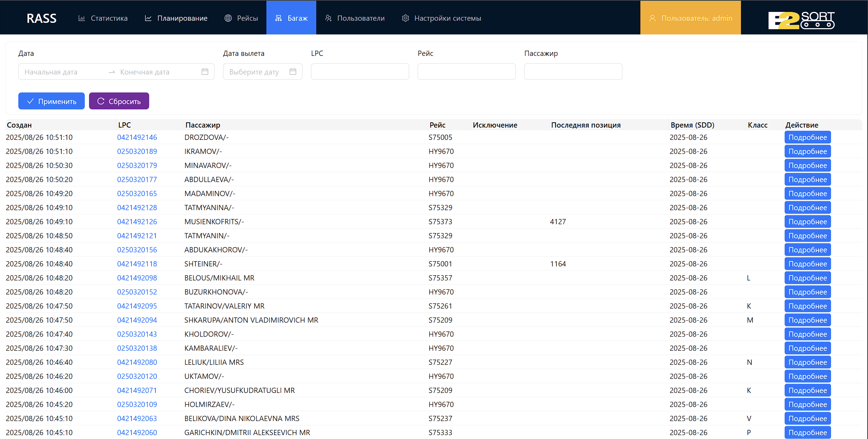Focus the Пассажир filter input field
This screenshot has width=868, height=439.
click(573, 72)
